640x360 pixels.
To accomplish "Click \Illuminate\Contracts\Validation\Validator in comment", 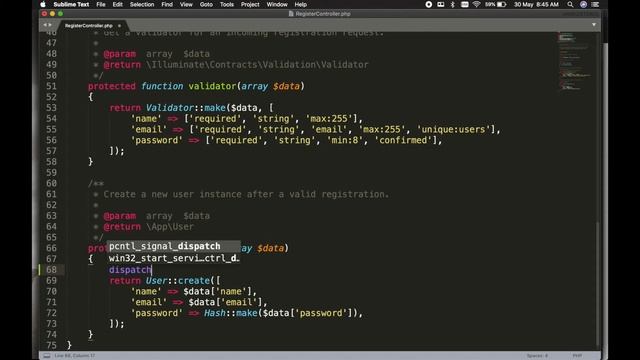I will (257, 64).
